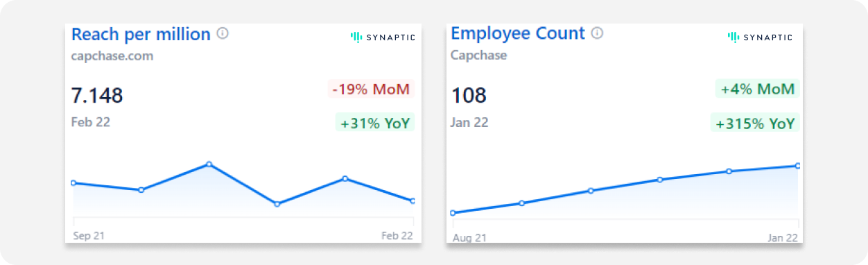Click the capchase.com subtitle

pyautogui.click(x=112, y=56)
